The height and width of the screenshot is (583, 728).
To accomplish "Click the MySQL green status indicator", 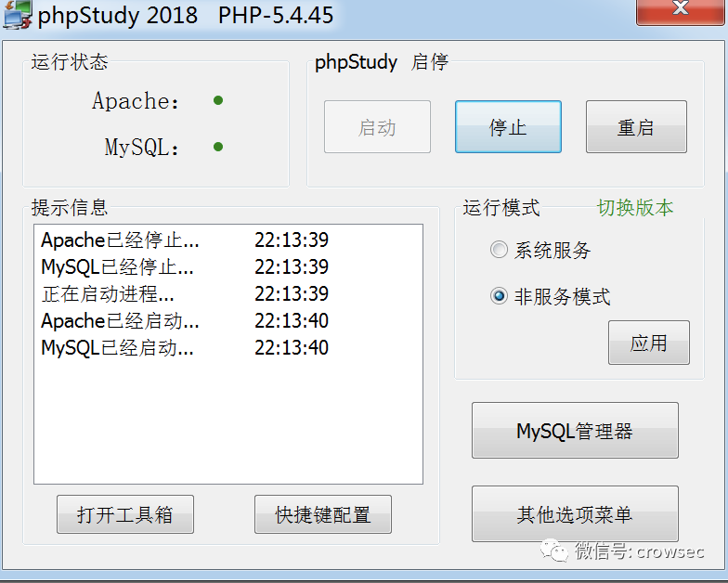I will tap(218, 147).
